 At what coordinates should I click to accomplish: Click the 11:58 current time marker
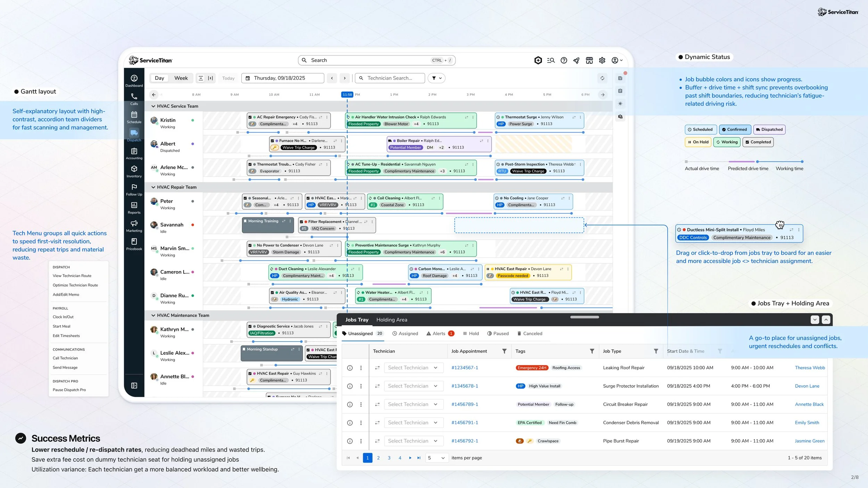coord(347,95)
